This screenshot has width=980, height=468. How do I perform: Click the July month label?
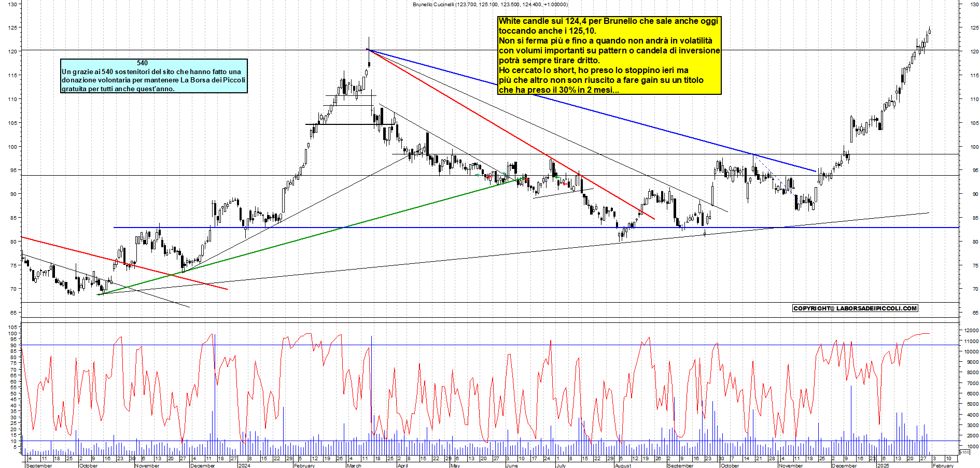(561, 465)
